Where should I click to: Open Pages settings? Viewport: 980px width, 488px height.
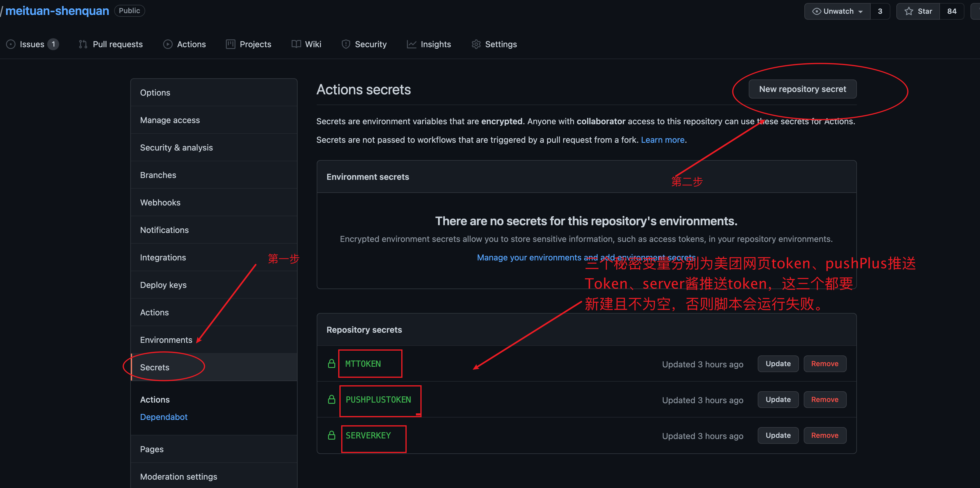(214, 449)
